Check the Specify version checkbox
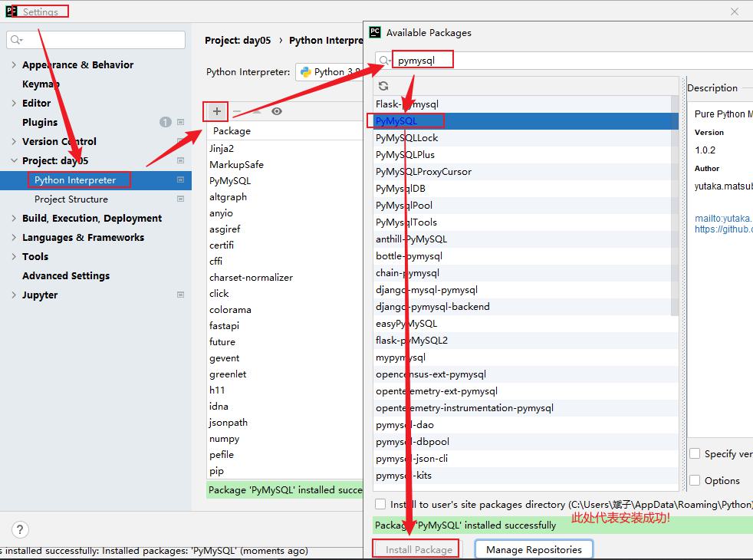Viewport: 753px width, 560px height. coord(695,453)
